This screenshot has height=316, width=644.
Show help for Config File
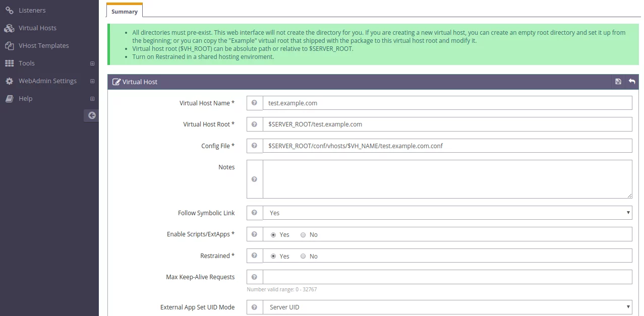click(x=255, y=146)
